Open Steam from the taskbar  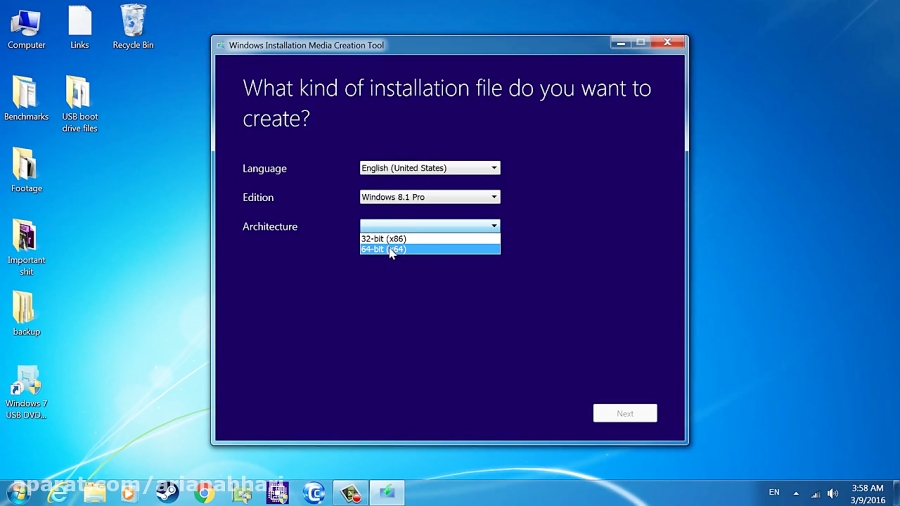tap(168, 493)
